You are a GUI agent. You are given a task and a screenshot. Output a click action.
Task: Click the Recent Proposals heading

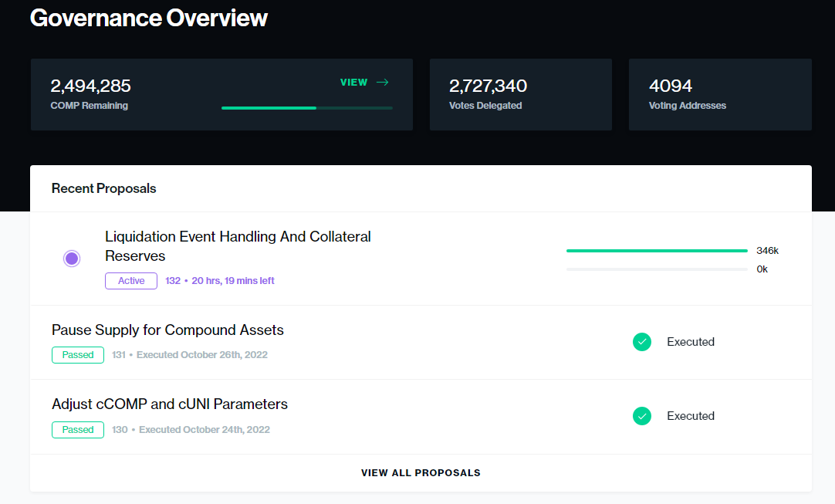coord(104,188)
